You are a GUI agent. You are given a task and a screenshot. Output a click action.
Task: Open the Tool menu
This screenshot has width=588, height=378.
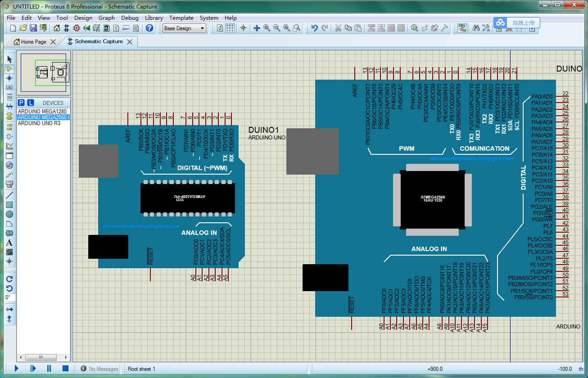pos(62,18)
